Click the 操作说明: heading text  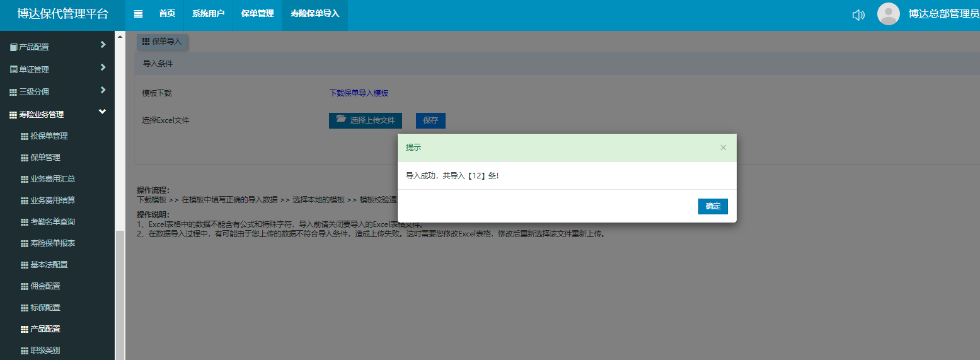tap(153, 215)
